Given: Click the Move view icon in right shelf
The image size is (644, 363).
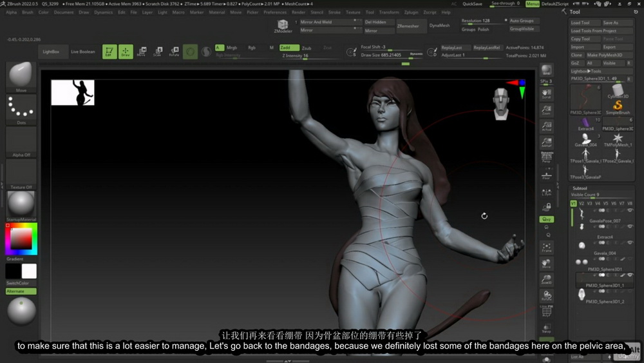Looking at the screenshot, I should 546,264.
